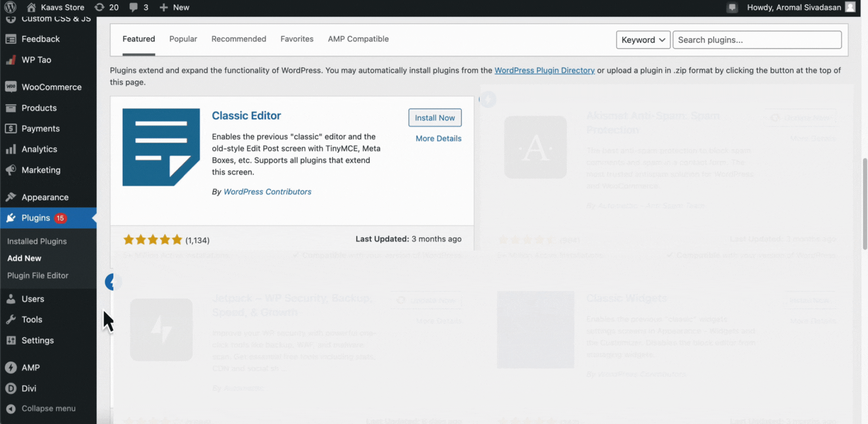Screen dimensions: 868x424
Task: Click the Plugins plug icon
Action: pos(11,218)
